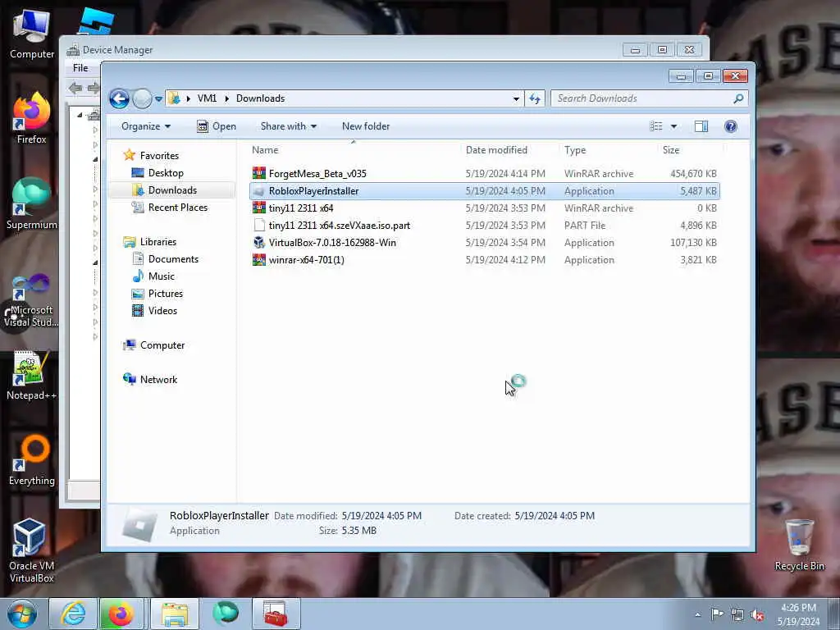Click the Explorer Back navigation arrow
The height and width of the screenshot is (630, 840).
119,98
